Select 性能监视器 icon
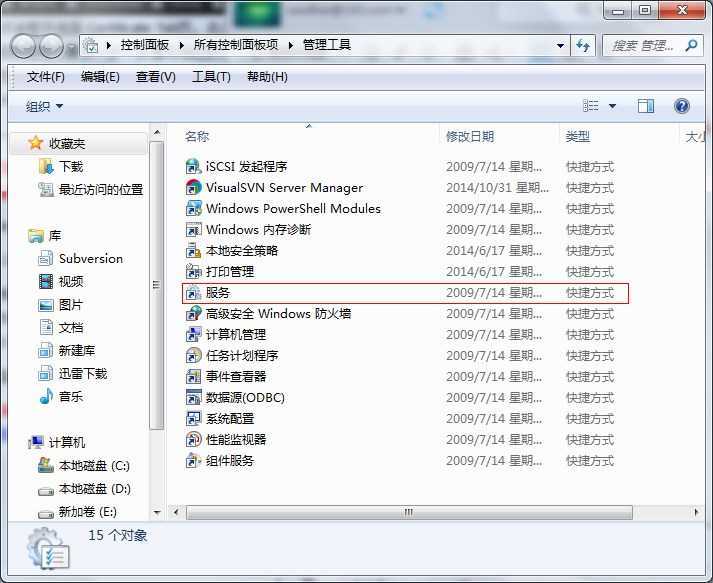 pos(193,439)
